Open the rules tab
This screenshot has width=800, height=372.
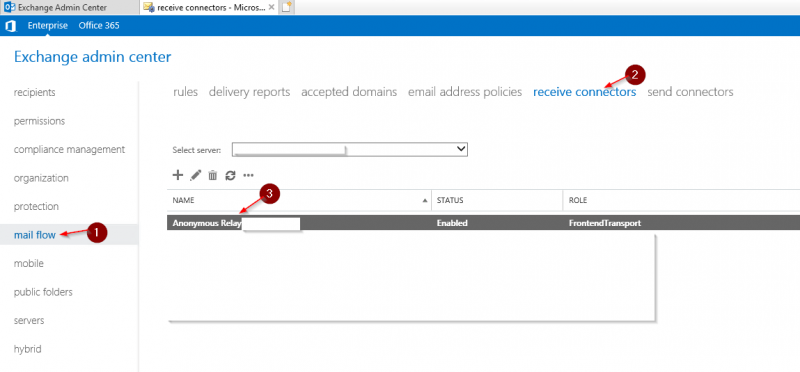coord(186,92)
